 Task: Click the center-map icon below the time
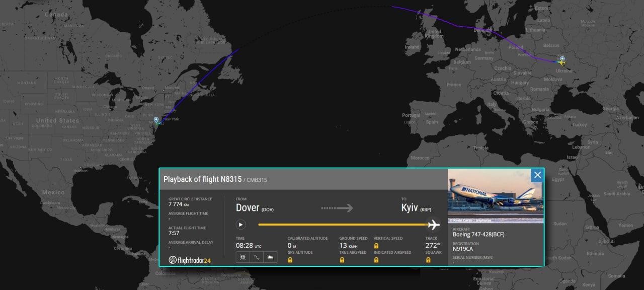(243, 257)
